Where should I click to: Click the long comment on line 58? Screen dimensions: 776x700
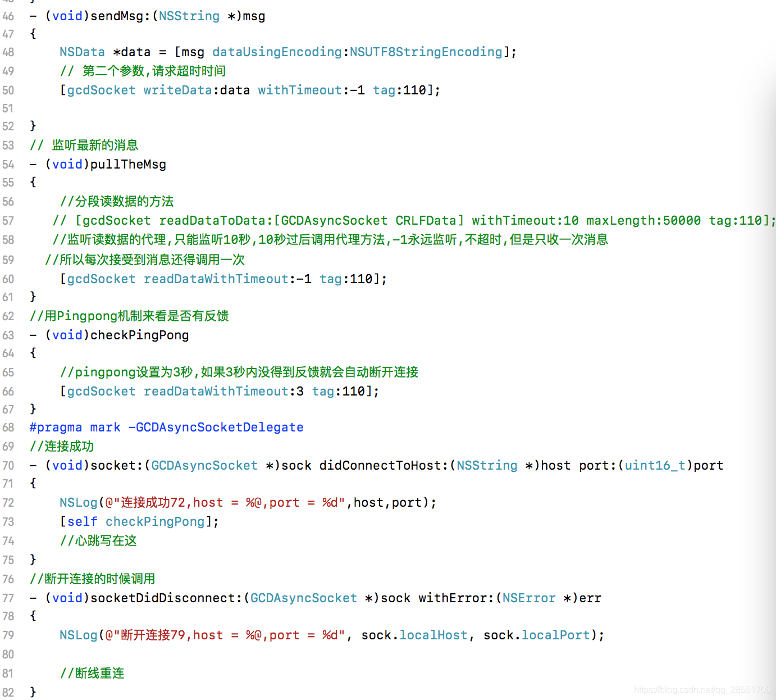[x=330, y=240]
